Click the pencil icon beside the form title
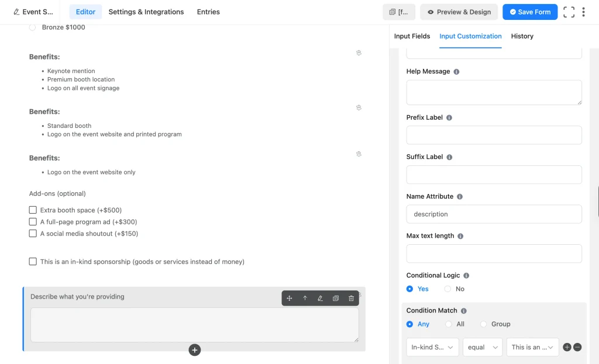The width and height of the screenshot is (599, 364). (16, 12)
